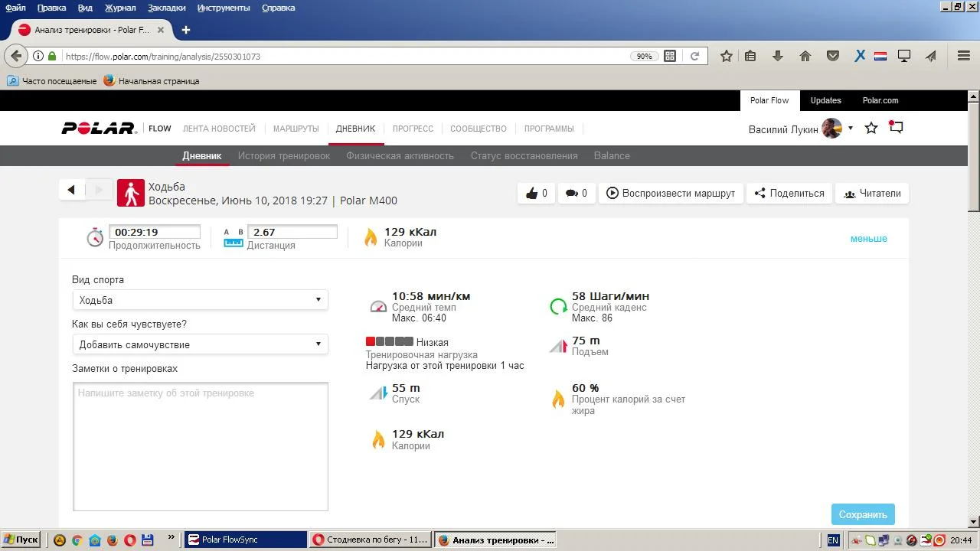980x551 pixels.
Task: Save changes with Сохранить button
Action: click(863, 514)
